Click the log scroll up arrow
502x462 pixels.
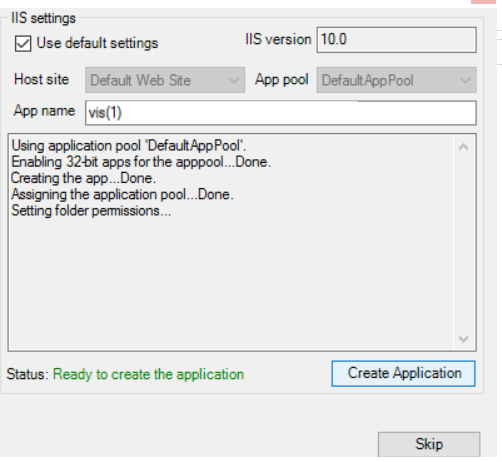464,147
